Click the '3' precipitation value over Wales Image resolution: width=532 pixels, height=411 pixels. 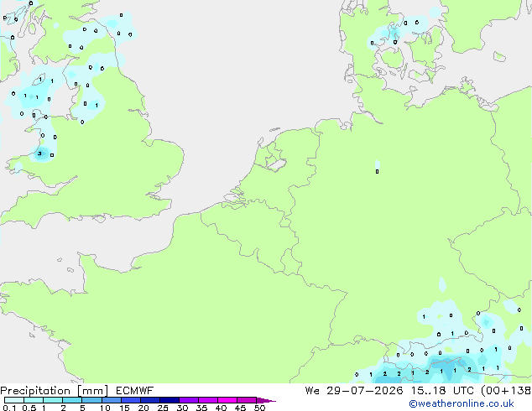[x=39, y=153]
